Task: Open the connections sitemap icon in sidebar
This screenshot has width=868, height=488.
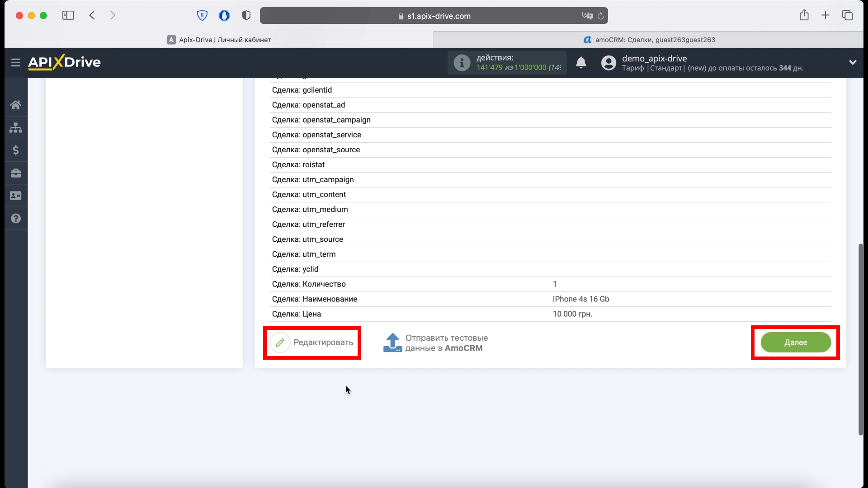Action: click(16, 128)
